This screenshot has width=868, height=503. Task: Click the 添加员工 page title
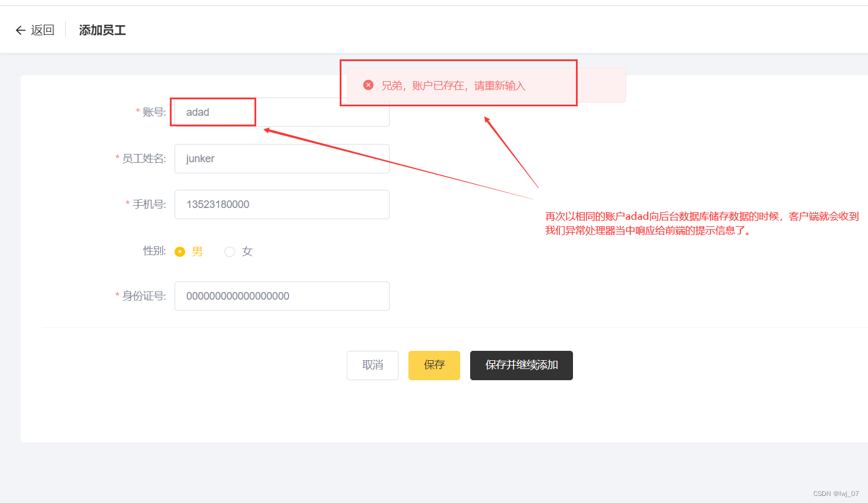coord(102,30)
